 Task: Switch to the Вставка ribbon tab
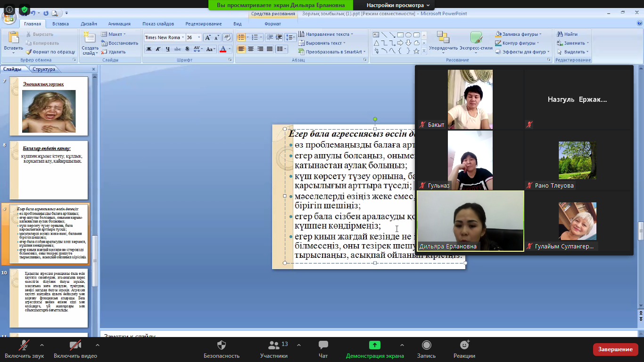(60, 24)
